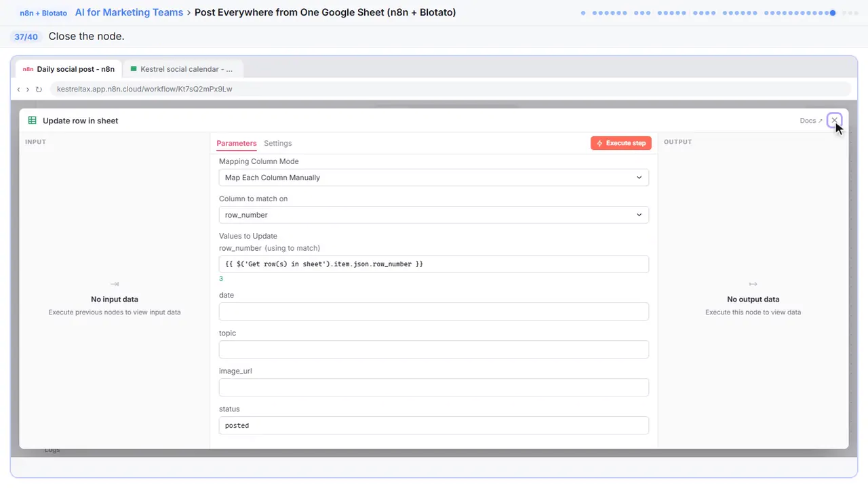
Task: Click the arrow icon above No output data
Action: pyautogui.click(x=753, y=284)
